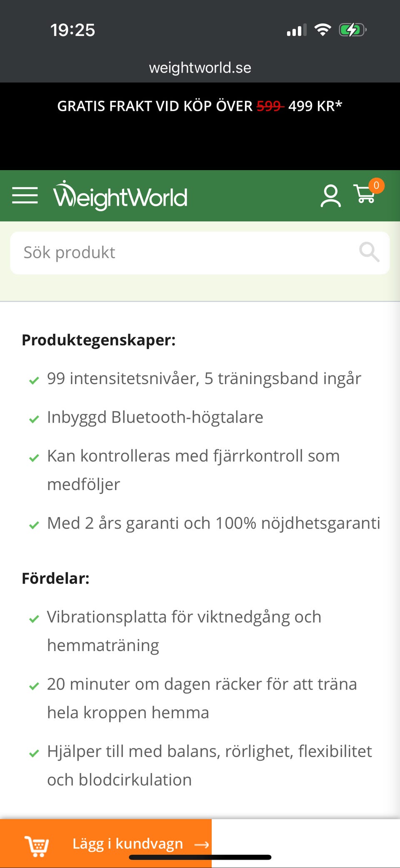Image resolution: width=400 pixels, height=868 pixels.
Task: Open the user account icon
Action: point(330,196)
